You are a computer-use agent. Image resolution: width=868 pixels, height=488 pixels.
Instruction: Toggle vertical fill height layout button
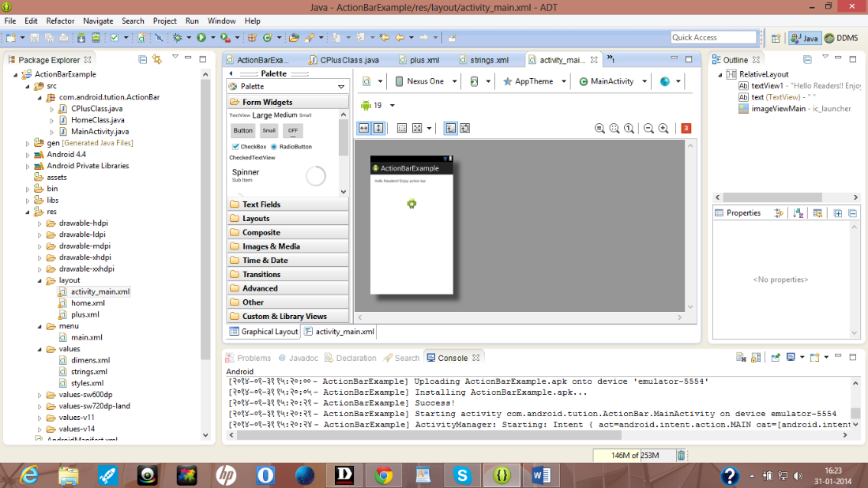(x=378, y=129)
